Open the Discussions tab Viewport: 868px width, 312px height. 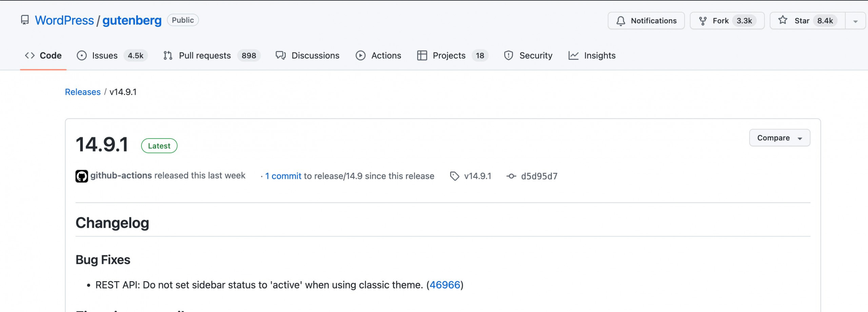coord(315,55)
